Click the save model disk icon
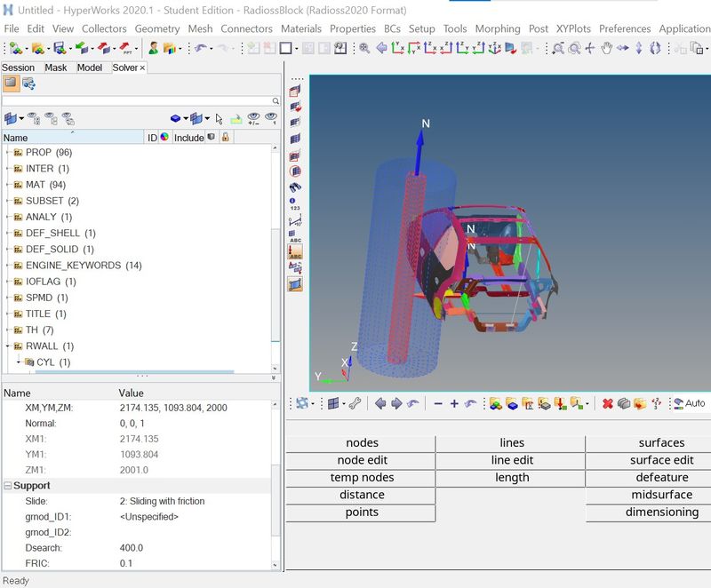 (60, 48)
